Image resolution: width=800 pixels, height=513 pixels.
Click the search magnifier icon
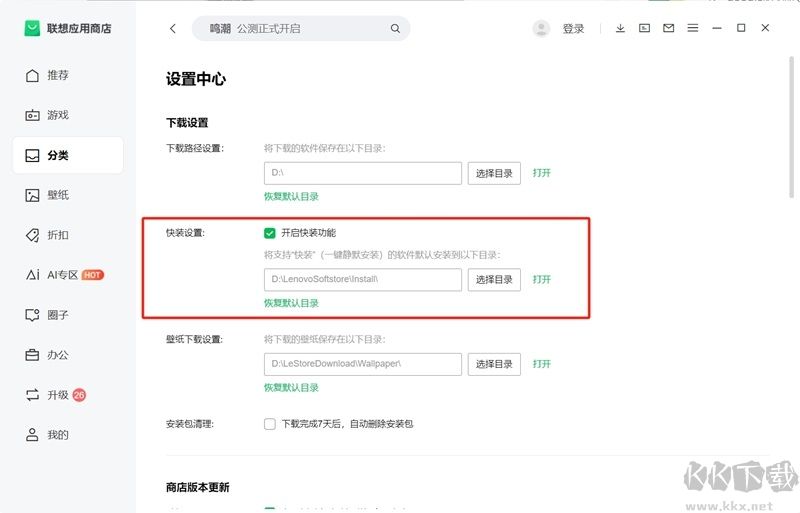[396, 29]
